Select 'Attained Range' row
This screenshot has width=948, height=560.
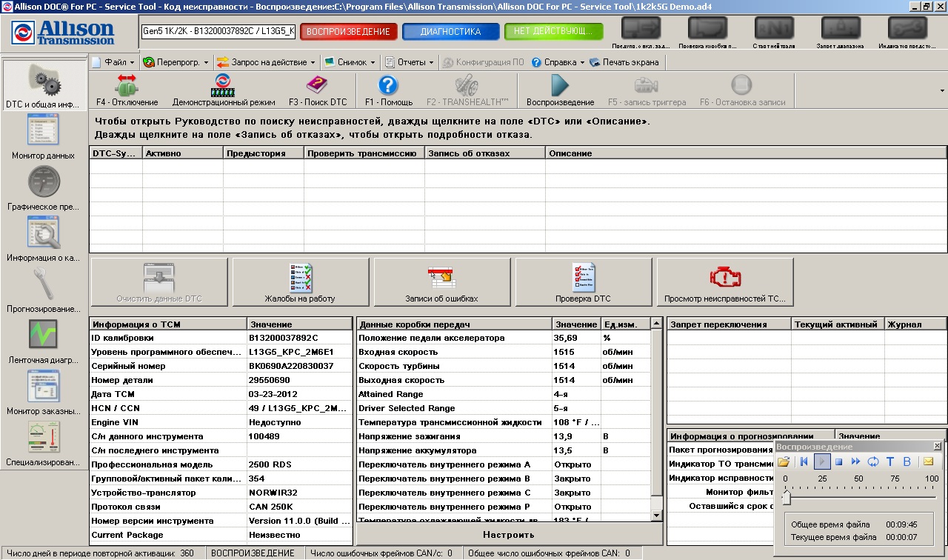coord(504,394)
